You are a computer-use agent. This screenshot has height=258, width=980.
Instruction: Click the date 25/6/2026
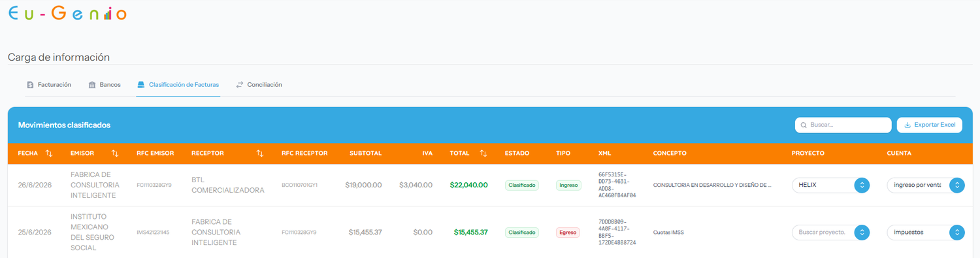35,233
